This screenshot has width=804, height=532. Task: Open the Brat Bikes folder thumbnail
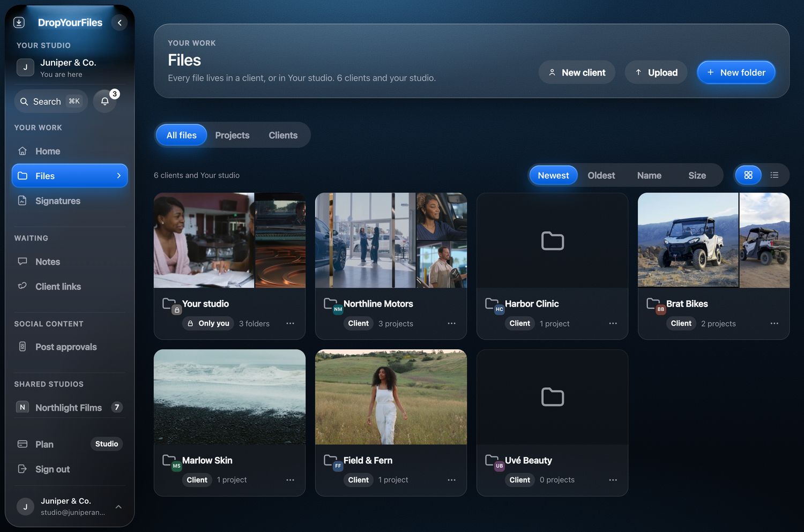coord(713,241)
